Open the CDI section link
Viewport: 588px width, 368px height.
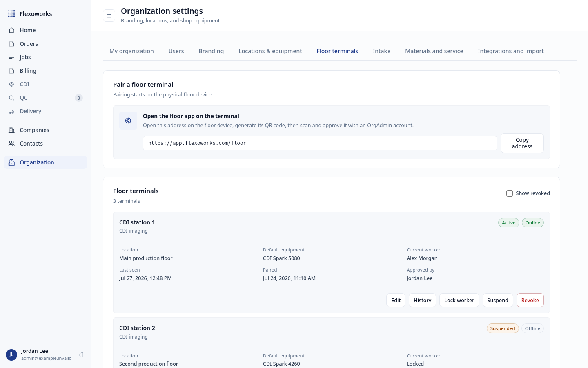tap(46, 84)
